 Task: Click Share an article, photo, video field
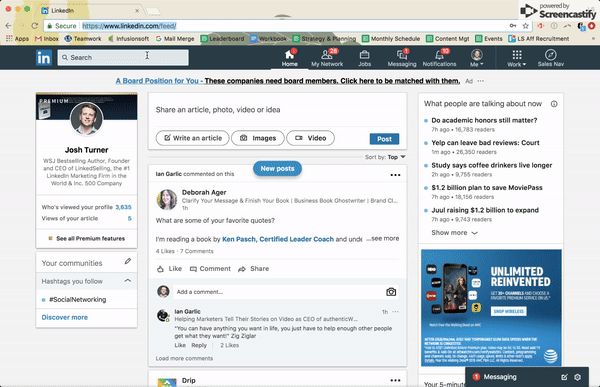click(277, 110)
